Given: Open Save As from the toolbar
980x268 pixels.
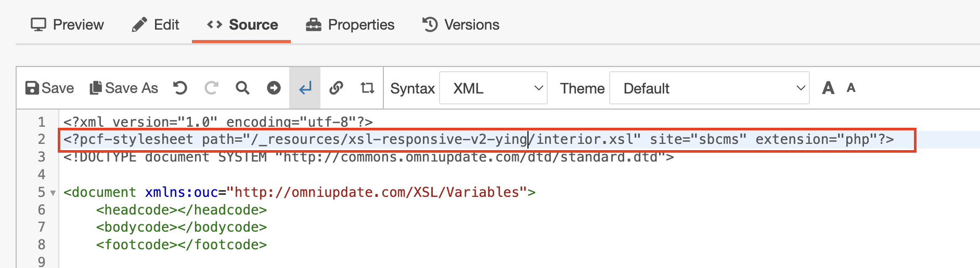Looking at the screenshot, I should point(124,88).
